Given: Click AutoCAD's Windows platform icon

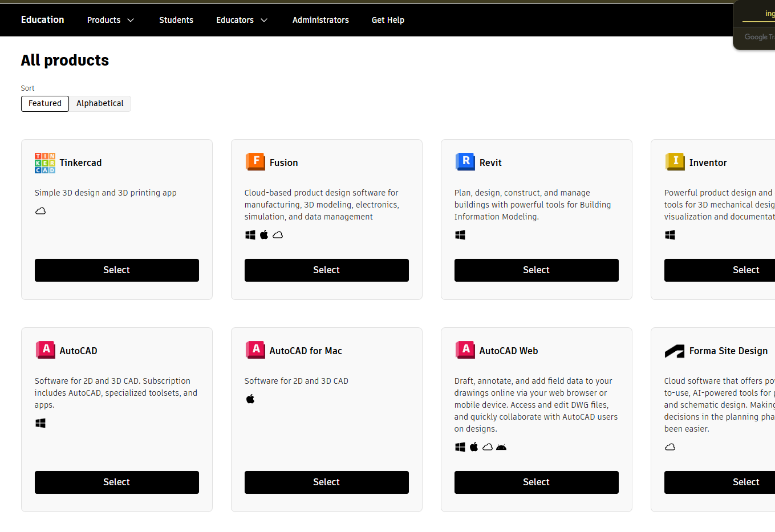Looking at the screenshot, I should (40, 423).
